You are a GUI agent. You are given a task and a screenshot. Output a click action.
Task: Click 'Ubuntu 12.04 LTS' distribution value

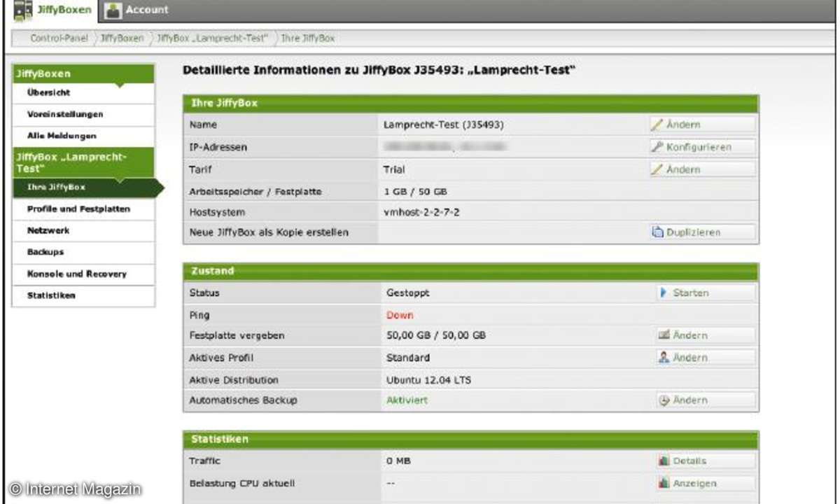pyautogui.click(x=429, y=380)
